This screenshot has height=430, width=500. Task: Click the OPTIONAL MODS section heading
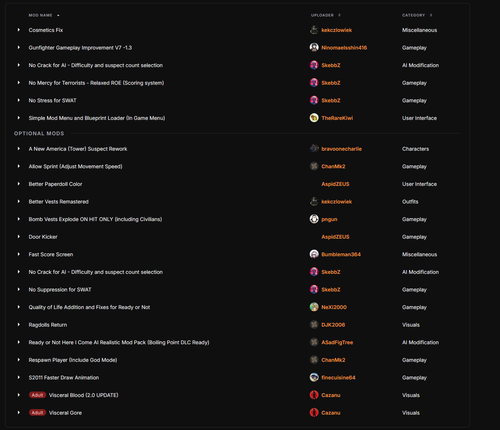click(39, 133)
